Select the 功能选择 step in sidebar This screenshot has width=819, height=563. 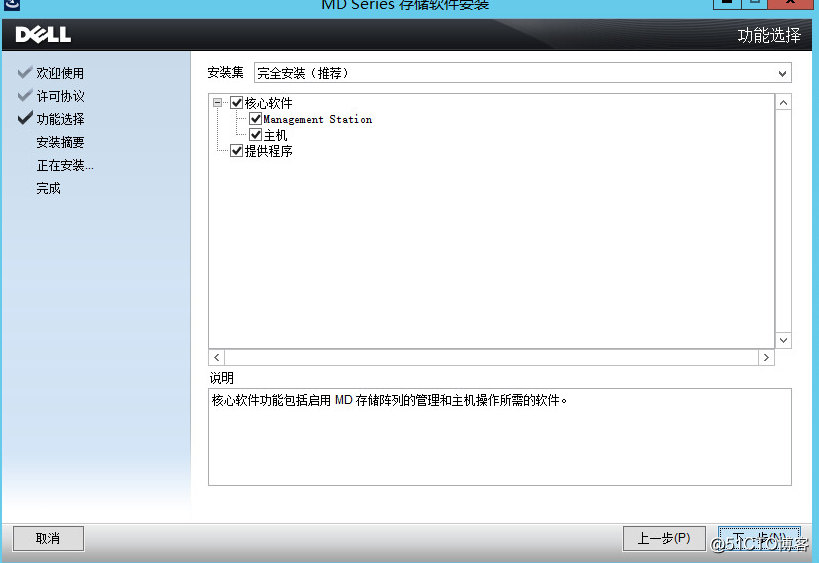coord(60,119)
